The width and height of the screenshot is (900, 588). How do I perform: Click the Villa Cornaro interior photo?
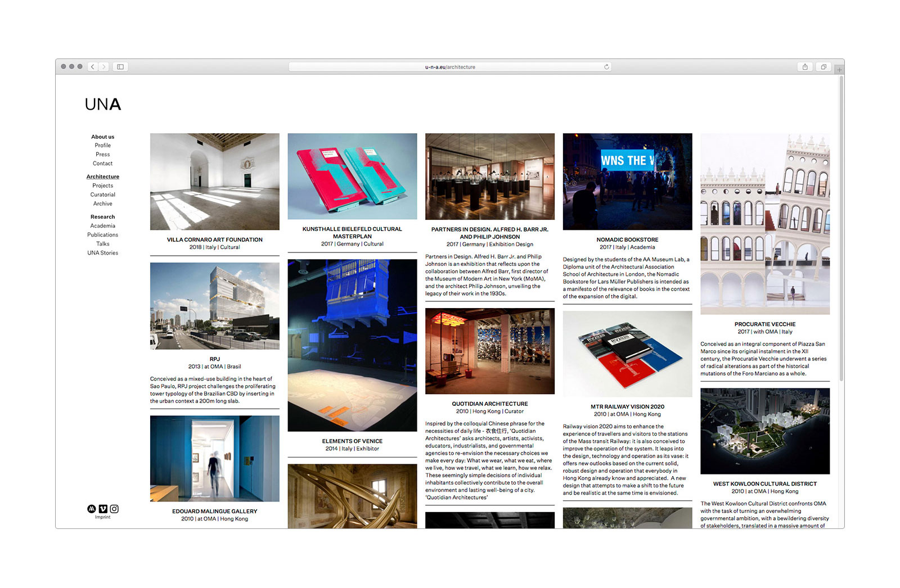click(215, 182)
